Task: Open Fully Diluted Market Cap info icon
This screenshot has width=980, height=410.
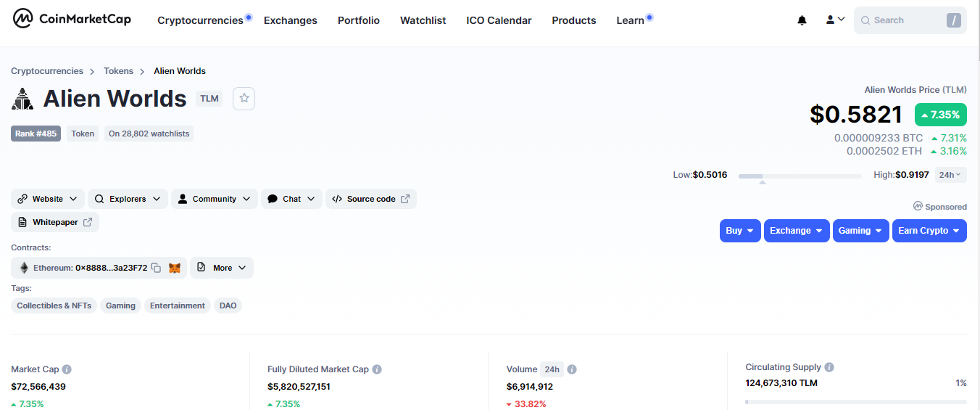Action: 377,369
